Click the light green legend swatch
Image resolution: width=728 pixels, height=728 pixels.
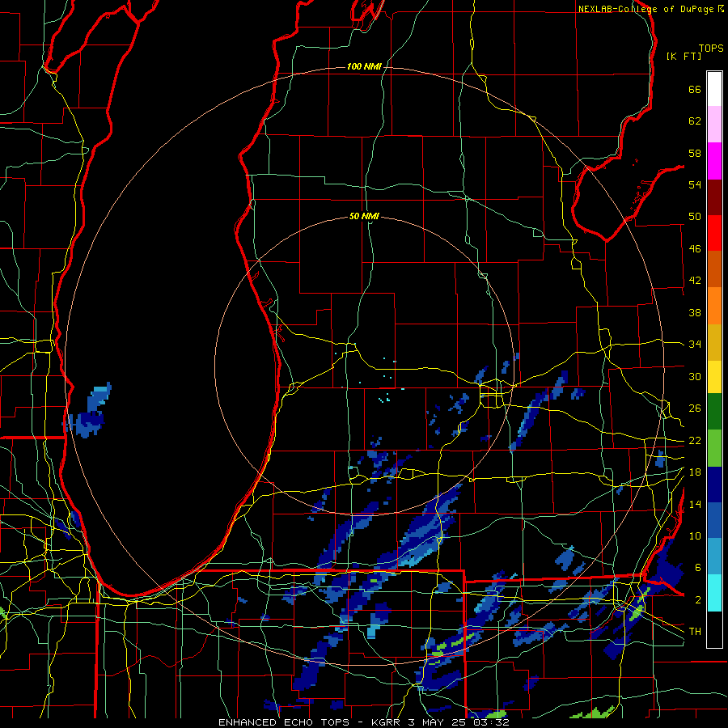pyautogui.click(x=714, y=448)
